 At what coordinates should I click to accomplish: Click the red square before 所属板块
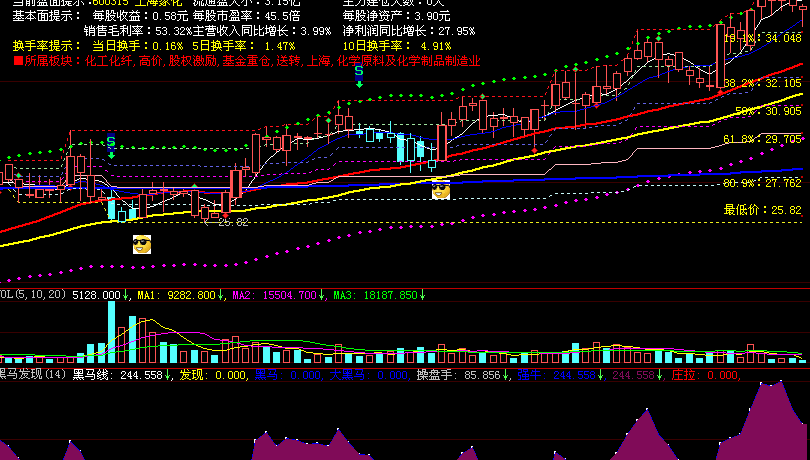pos(18,61)
